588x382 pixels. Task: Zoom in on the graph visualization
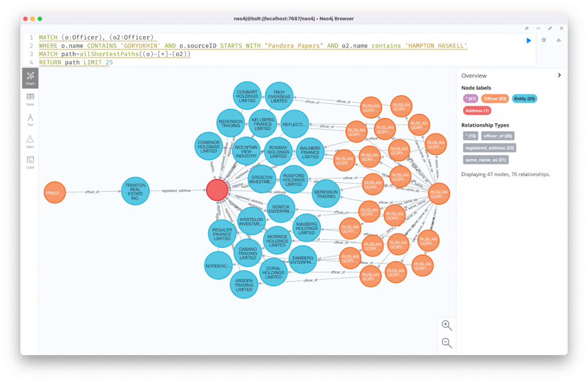[447, 325]
